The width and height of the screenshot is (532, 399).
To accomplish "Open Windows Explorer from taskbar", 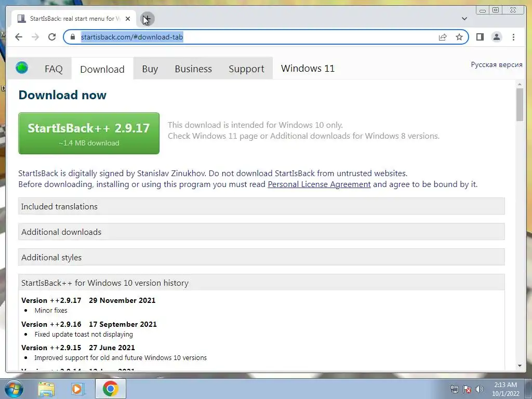I will (46, 389).
